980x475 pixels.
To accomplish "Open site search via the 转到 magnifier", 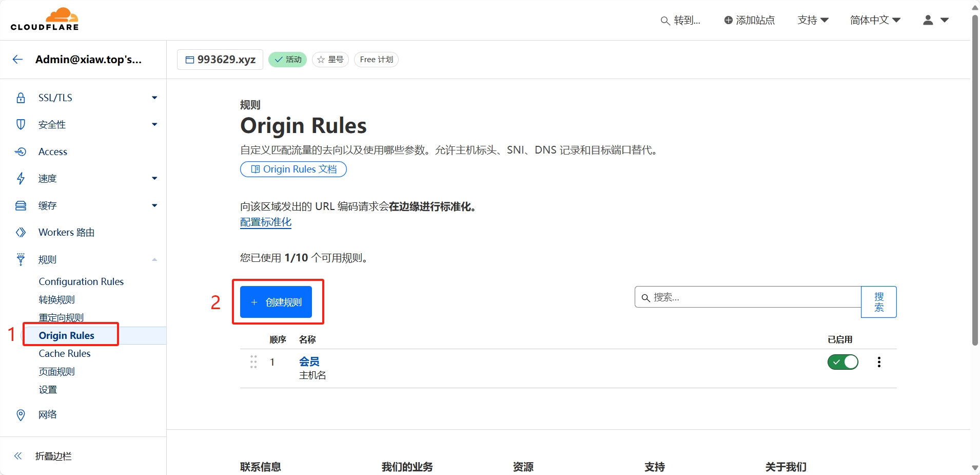I will 665,21.
